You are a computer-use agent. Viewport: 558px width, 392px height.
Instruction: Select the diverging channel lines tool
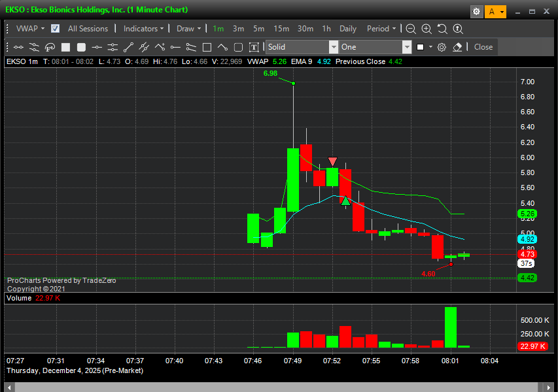pyautogui.click(x=191, y=47)
